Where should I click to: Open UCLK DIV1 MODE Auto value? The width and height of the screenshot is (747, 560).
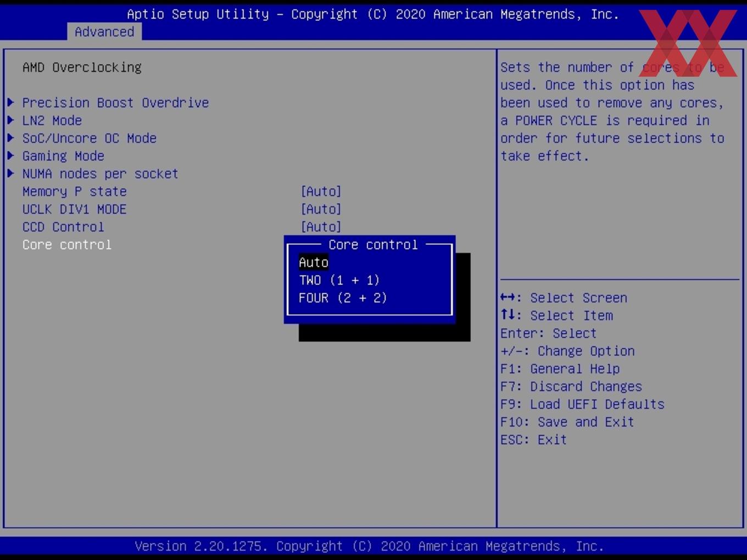[321, 209]
